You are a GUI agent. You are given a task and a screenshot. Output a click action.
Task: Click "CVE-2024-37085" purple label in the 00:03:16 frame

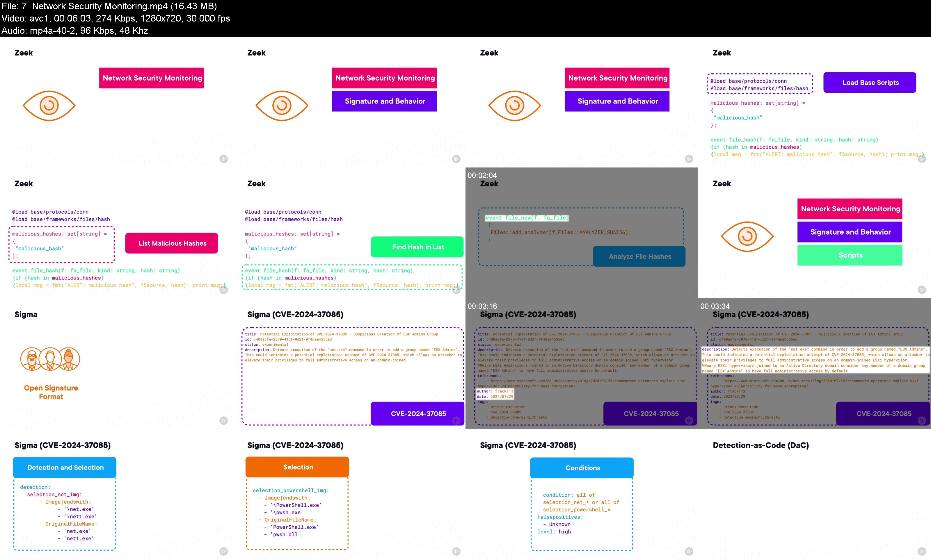click(x=650, y=413)
